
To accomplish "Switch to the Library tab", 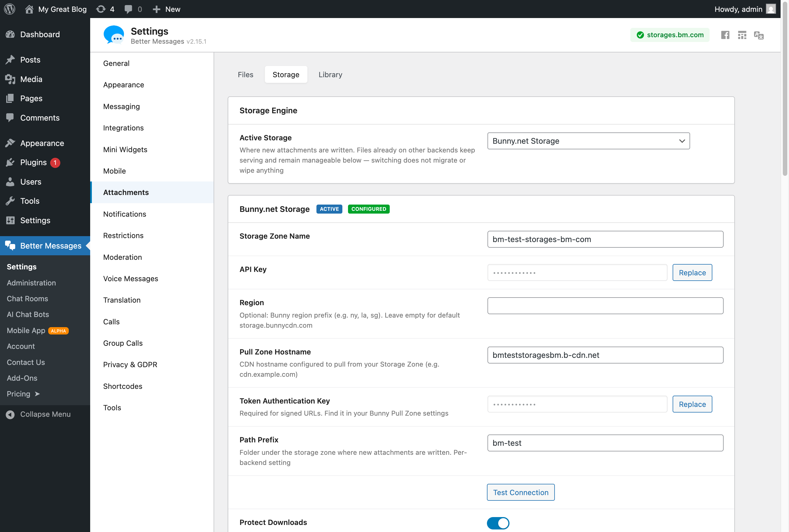I will coord(330,74).
